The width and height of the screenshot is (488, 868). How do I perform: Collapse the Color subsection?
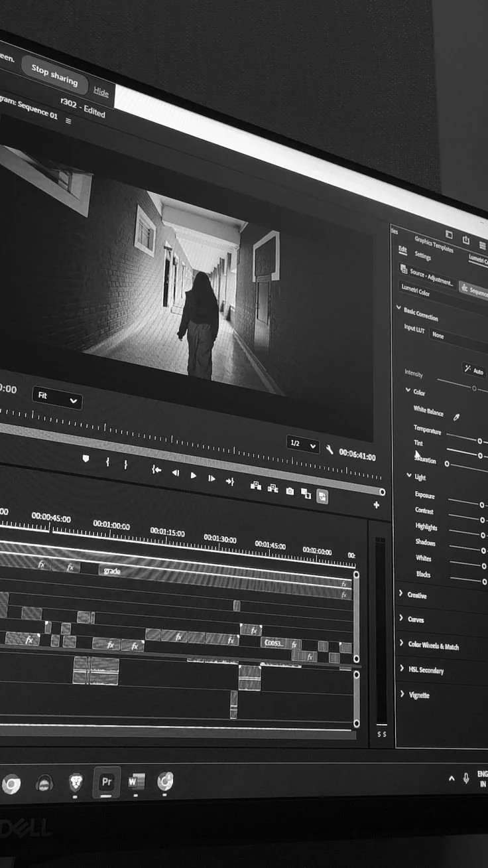point(408,391)
